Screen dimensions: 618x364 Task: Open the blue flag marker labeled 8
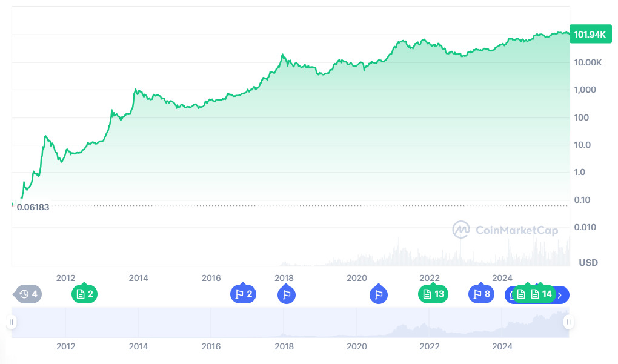point(481,294)
